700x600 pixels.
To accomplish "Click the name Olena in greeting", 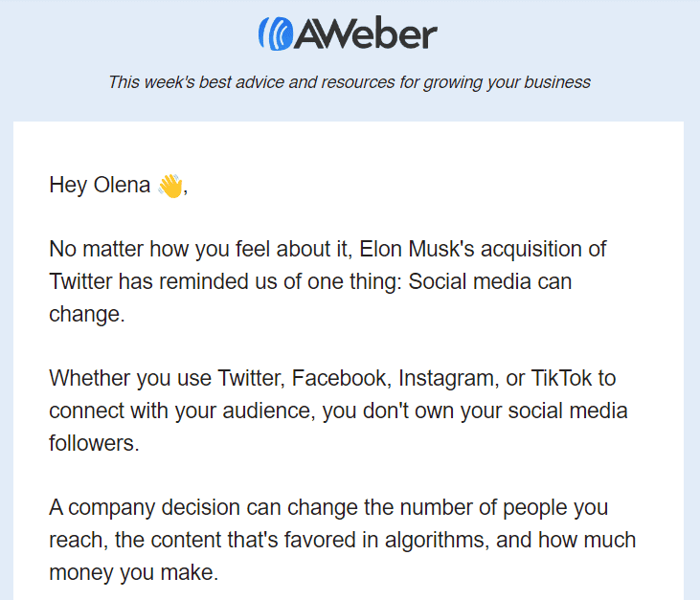I will click(122, 185).
